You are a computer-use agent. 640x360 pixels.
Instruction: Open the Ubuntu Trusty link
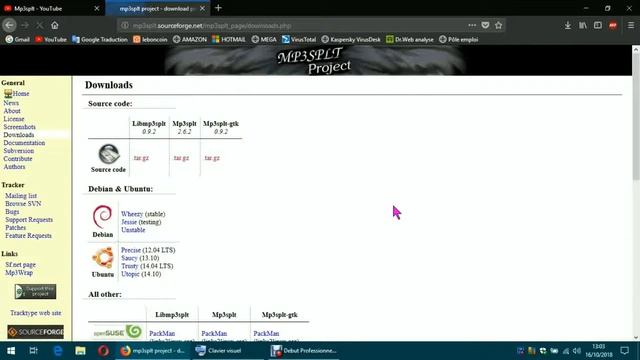[x=129, y=266]
